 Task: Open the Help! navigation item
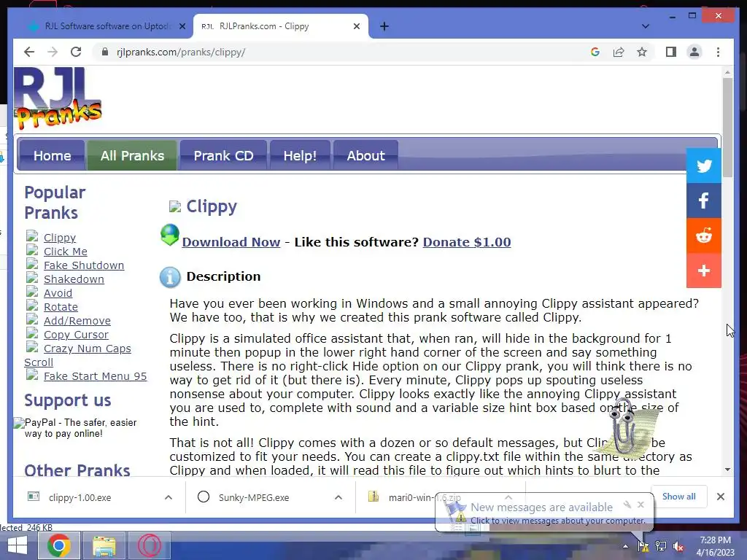click(x=300, y=156)
